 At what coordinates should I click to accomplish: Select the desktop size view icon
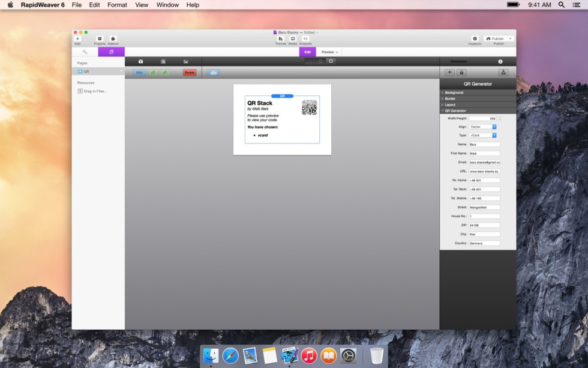(x=331, y=61)
